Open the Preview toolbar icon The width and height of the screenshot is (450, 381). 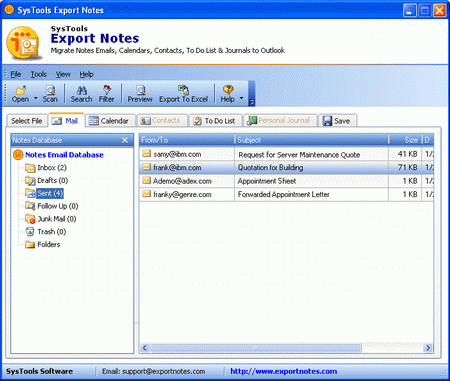pyautogui.click(x=141, y=90)
